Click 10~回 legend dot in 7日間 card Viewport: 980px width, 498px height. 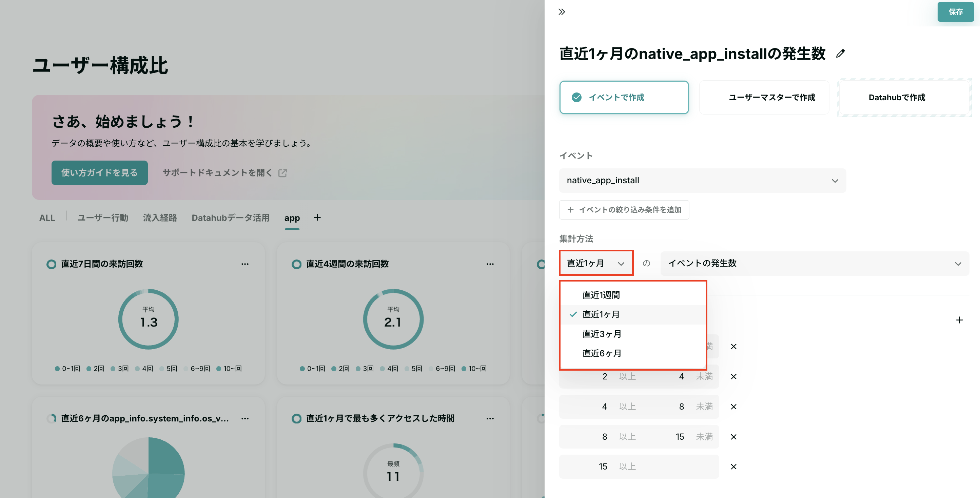click(219, 369)
